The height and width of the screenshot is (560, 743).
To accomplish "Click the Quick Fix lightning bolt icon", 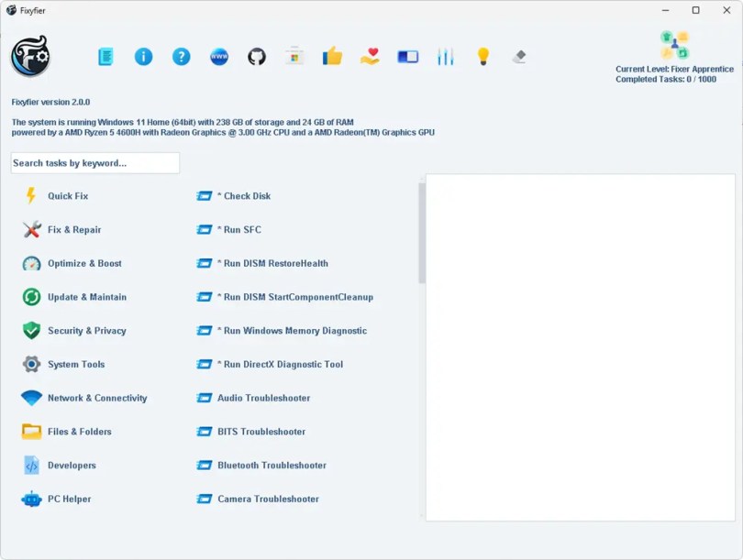I will click(x=31, y=195).
